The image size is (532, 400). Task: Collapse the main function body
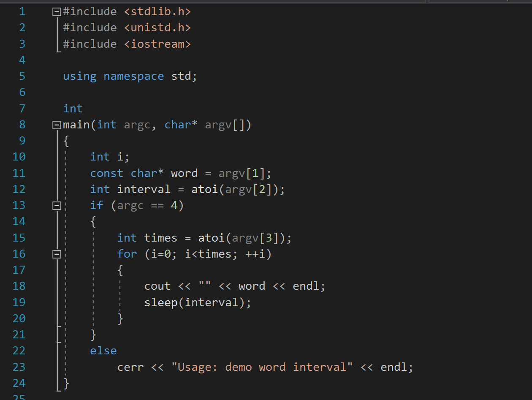(56, 125)
